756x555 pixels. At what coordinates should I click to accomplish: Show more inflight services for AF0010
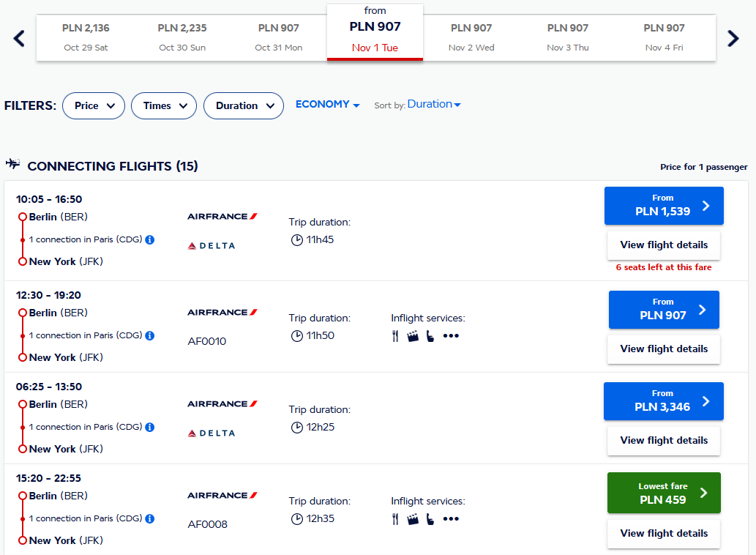[x=451, y=336]
